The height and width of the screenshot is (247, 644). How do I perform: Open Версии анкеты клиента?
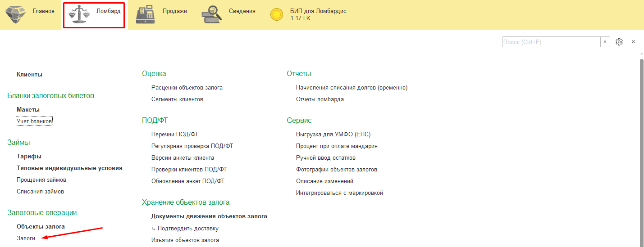click(183, 157)
